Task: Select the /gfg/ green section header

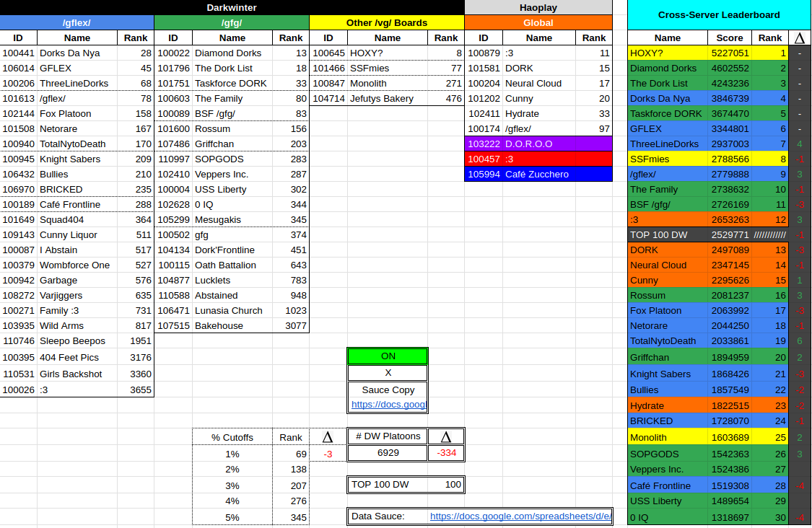Action: point(232,23)
